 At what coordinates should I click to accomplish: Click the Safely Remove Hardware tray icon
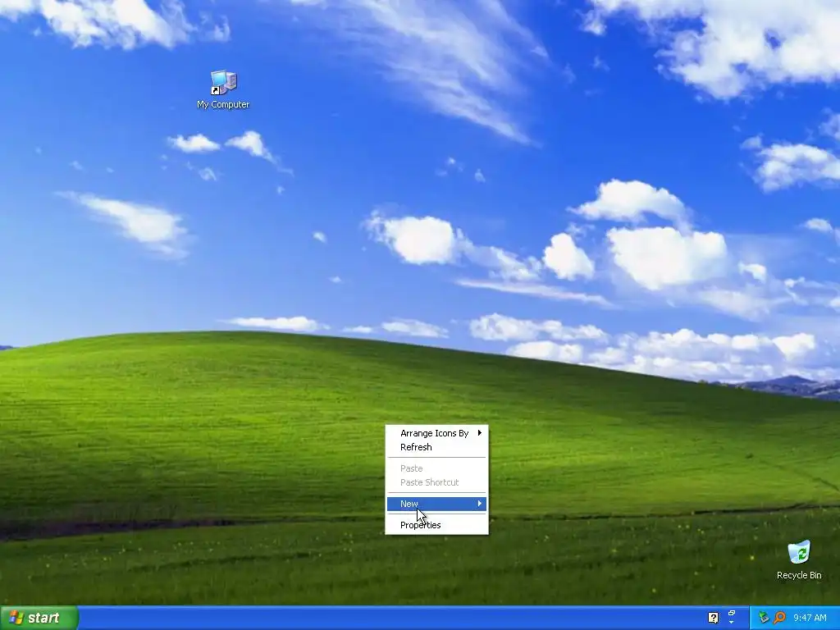(764, 618)
